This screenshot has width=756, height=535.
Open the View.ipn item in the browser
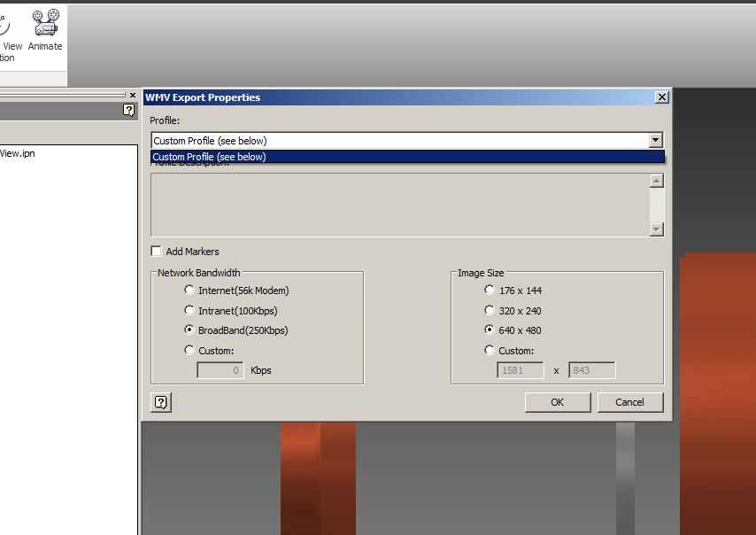pos(18,152)
